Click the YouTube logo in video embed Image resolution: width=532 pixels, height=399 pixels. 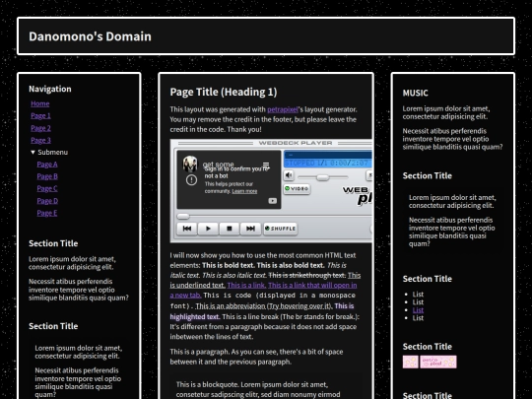(x=273, y=201)
